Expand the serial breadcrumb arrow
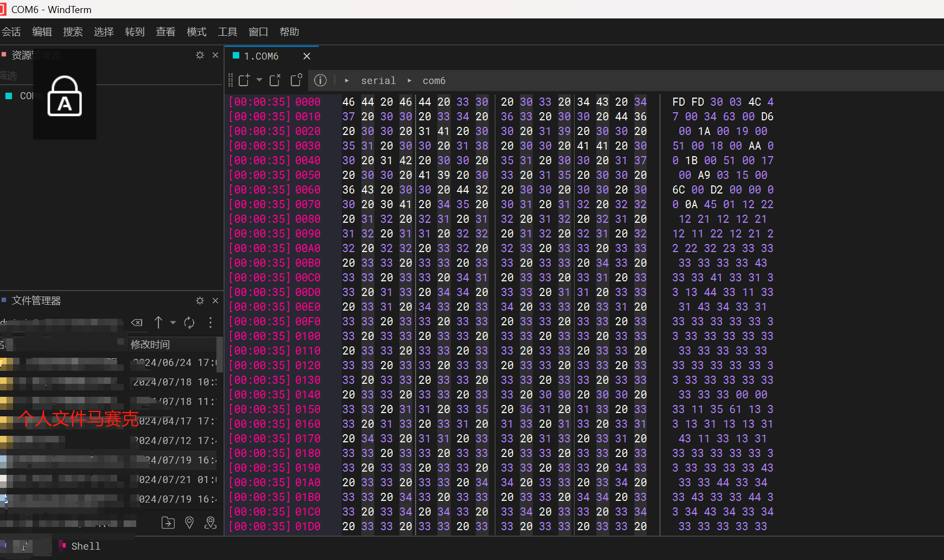 pos(347,81)
